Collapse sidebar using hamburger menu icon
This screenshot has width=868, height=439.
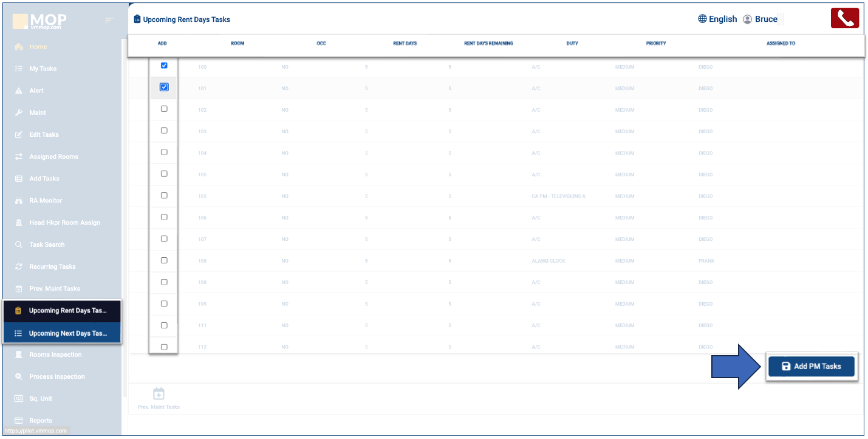(x=109, y=21)
